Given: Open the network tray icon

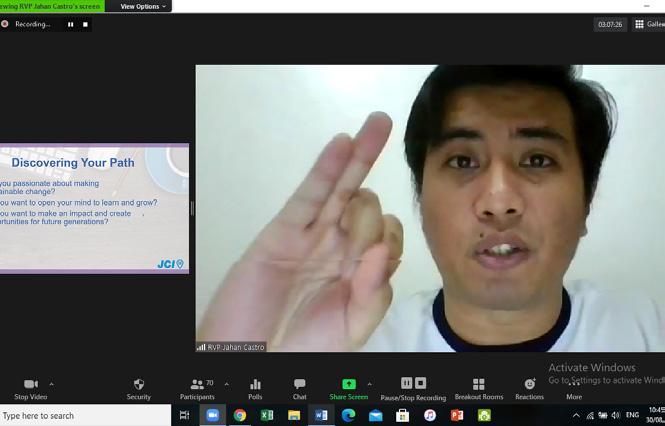Looking at the screenshot, I should click(590, 415).
